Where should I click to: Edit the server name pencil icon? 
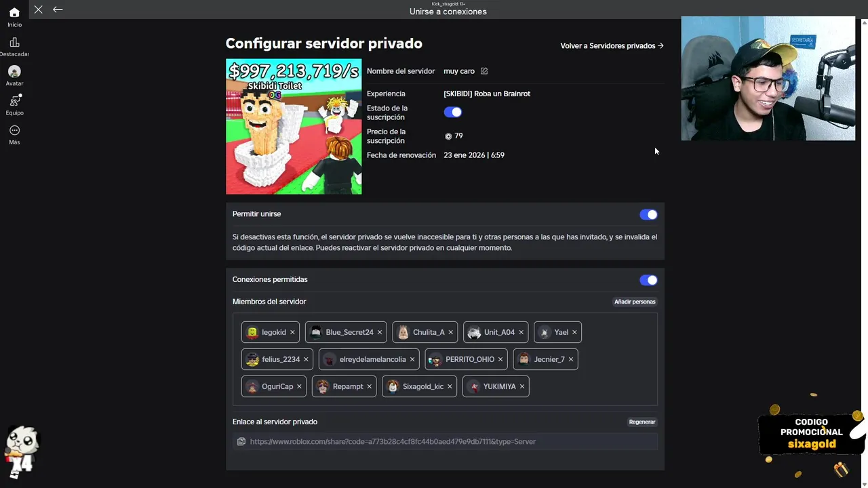[484, 71]
